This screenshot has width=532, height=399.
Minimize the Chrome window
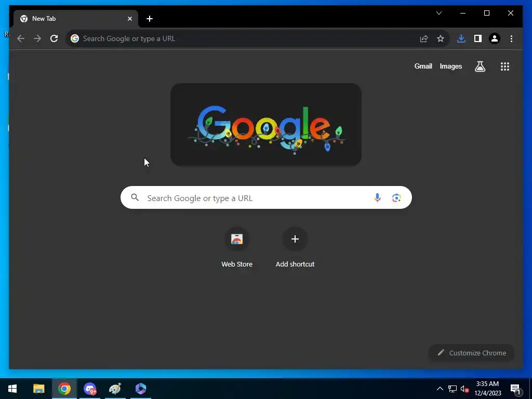(x=463, y=13)
